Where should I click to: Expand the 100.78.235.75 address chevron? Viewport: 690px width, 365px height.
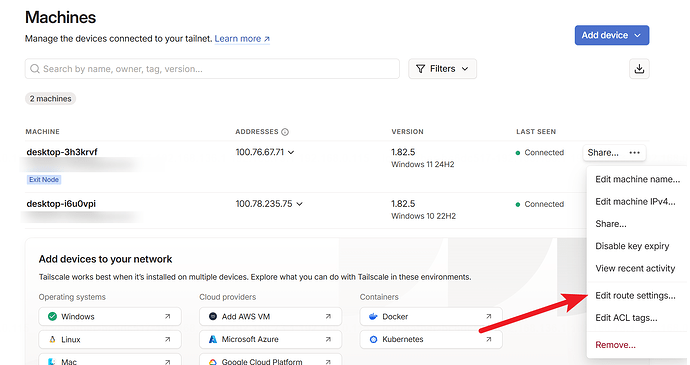[x=299, y=204]
